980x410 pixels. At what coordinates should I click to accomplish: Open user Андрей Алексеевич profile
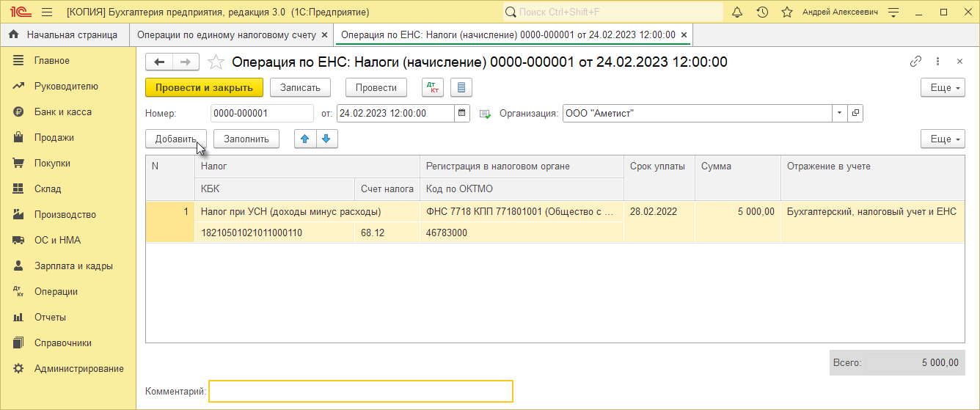[x=840, y=12]
